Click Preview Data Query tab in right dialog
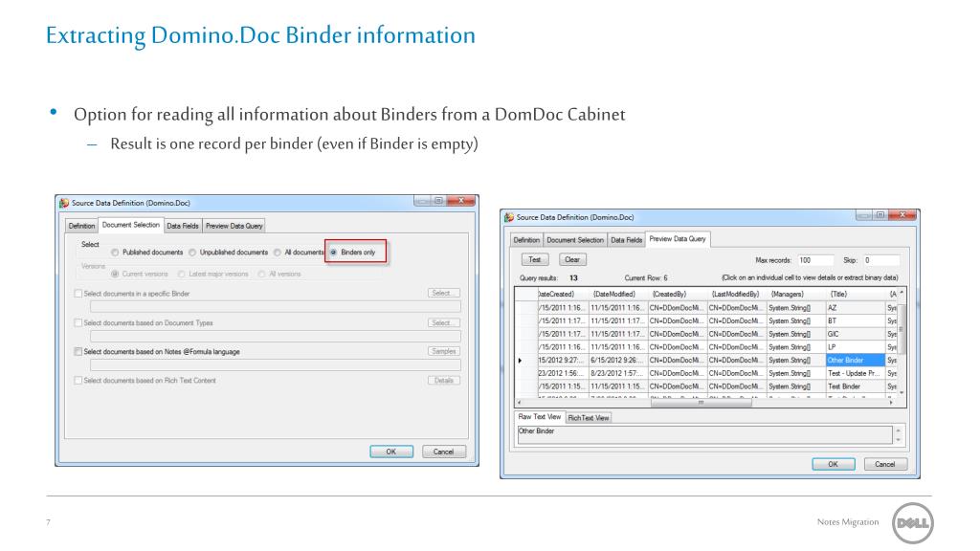The height and width of the screenshot is (551, 980). (x=678, y=239)
